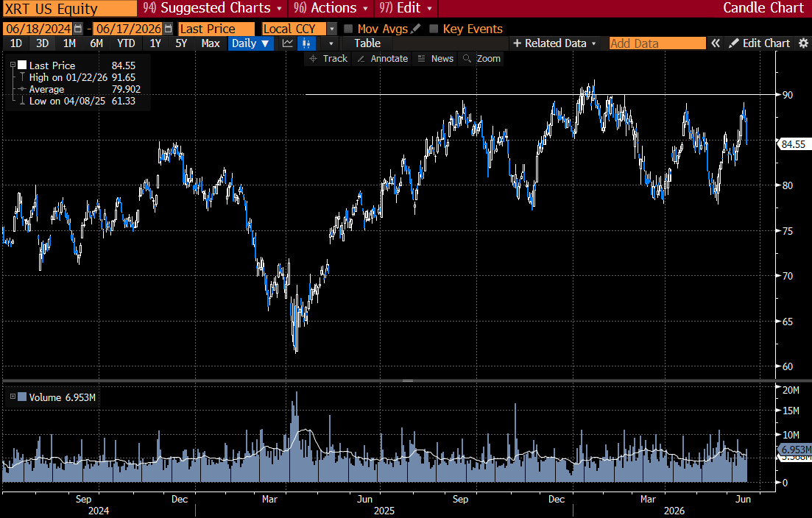Select the 1M range tab
This screenshot has height=518, width=812.
tap(69, 43)
